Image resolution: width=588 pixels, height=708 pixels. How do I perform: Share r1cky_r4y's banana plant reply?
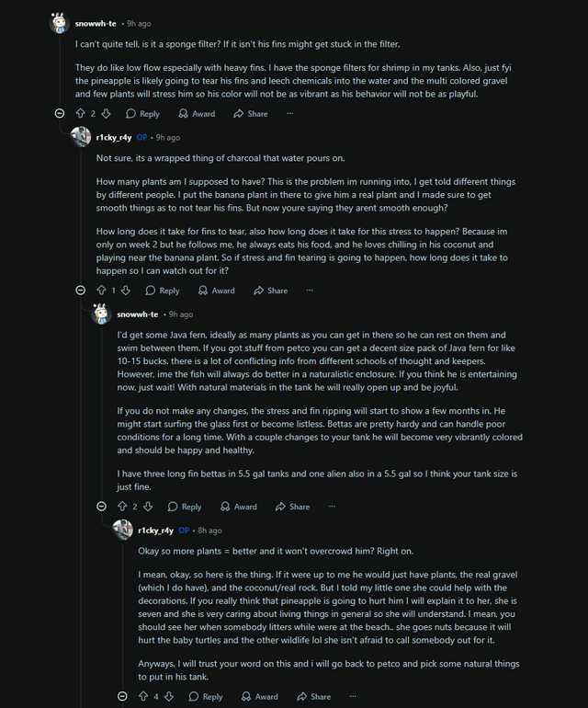pyautogui.click(x=270, y=291)
